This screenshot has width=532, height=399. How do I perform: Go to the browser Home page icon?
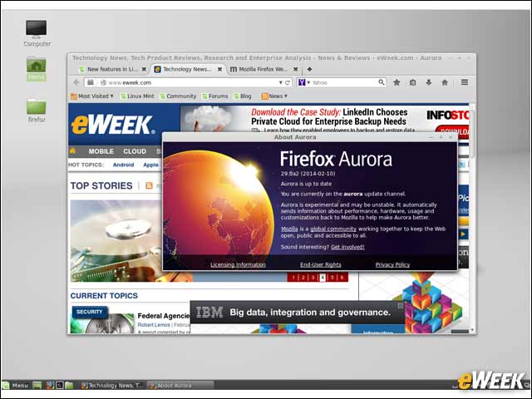click(445, 82)
